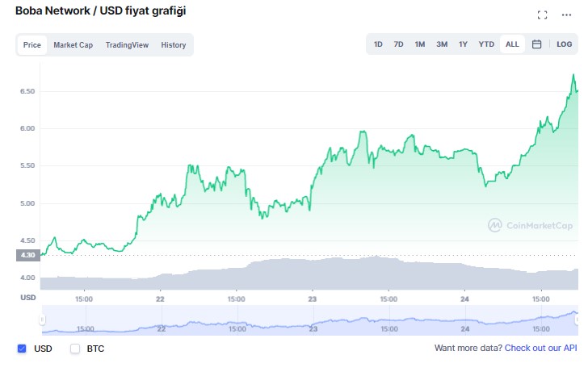Click the left range slider handle
This screenshot has width=588, height=376.
(42, 320)
